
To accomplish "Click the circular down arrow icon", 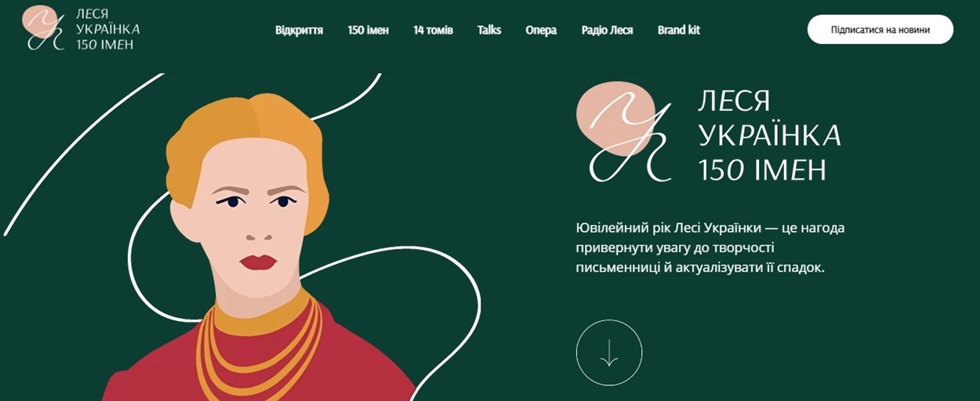I will [x=609, y=352].
